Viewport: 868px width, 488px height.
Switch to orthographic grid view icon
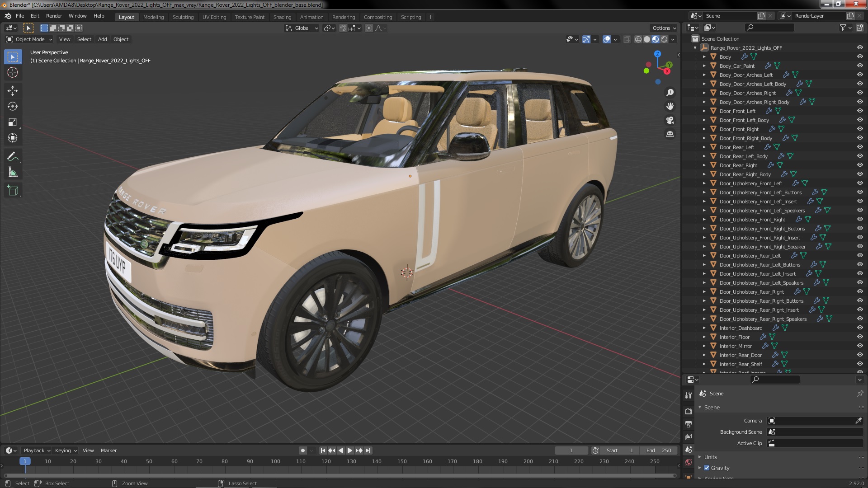[x=670, y=134]
